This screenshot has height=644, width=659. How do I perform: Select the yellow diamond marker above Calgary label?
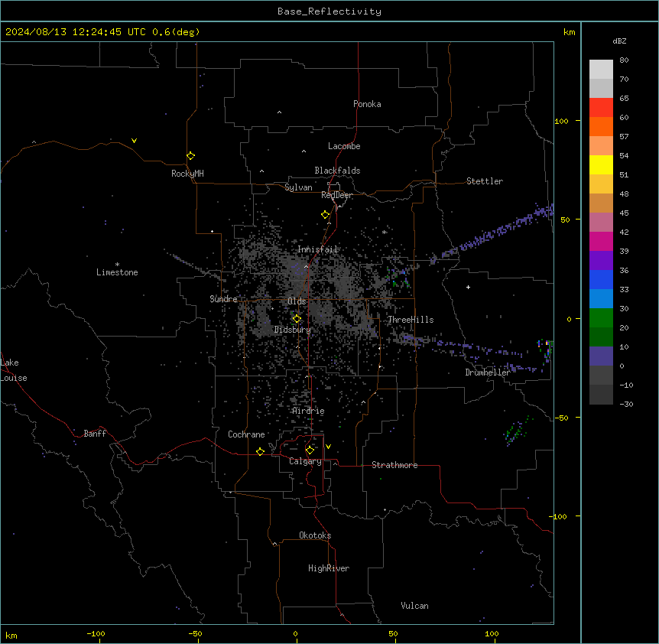click(x=310, y=450)
